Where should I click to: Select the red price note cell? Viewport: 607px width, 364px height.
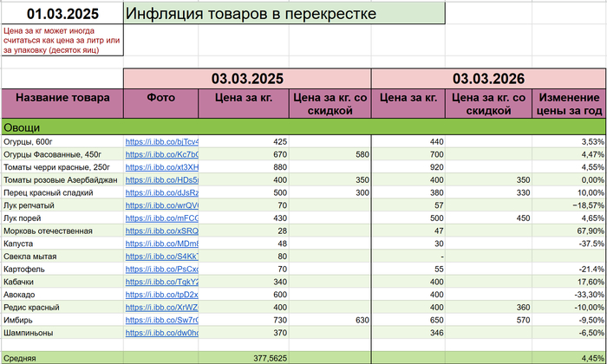coord(62,41)
